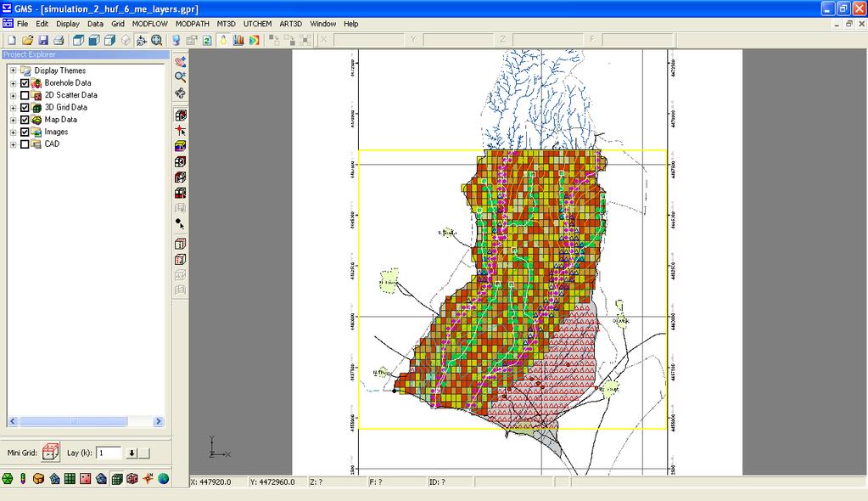
Task: Click the New project toolbar icon
Action: tap(12, 40)
